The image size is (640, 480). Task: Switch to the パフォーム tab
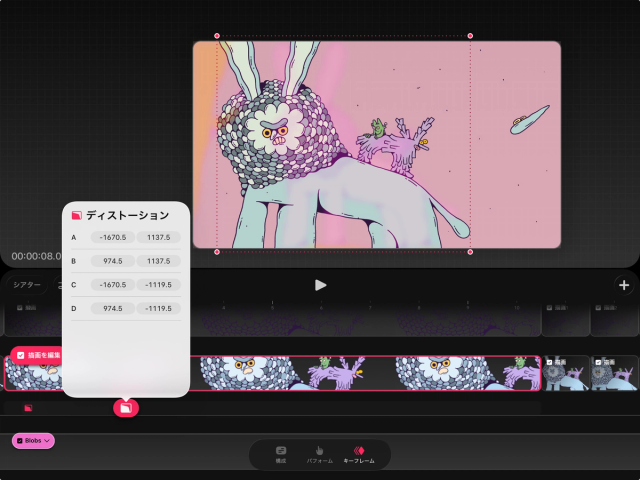[x=320, y=455]
